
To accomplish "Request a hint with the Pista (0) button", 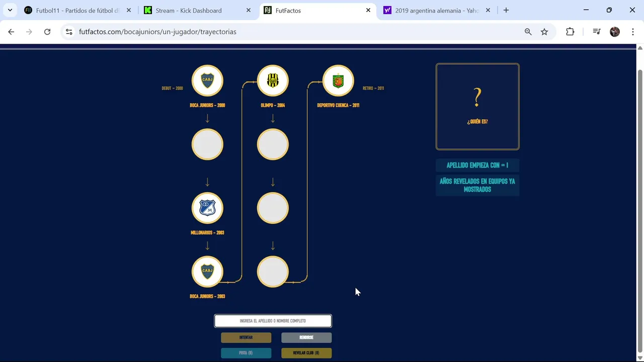I will [x=246, y=353].
